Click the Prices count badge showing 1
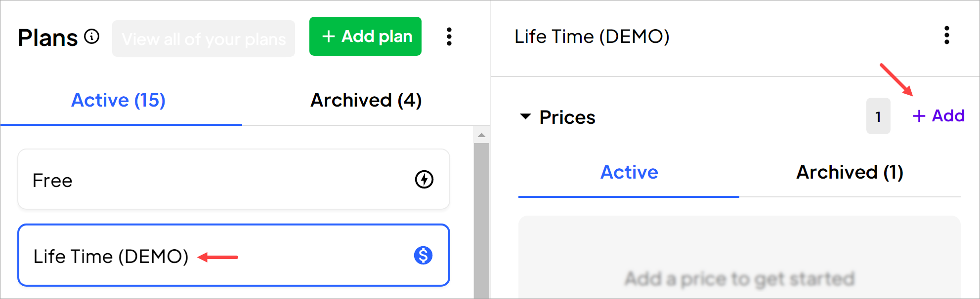The image size is (980, 299). pyautogui.click(x=878, y=116)
